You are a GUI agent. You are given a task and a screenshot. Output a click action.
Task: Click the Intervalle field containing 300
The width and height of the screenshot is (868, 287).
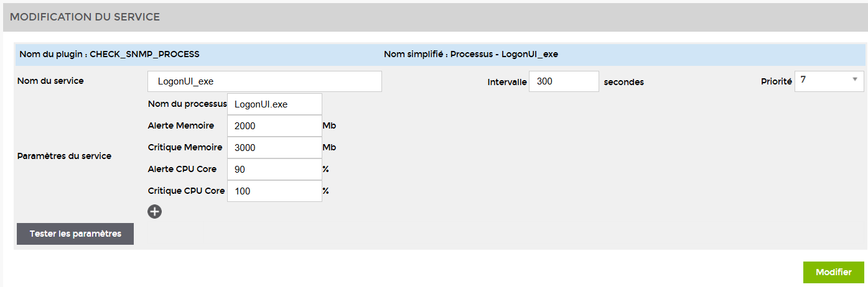(x=563, y=81)
